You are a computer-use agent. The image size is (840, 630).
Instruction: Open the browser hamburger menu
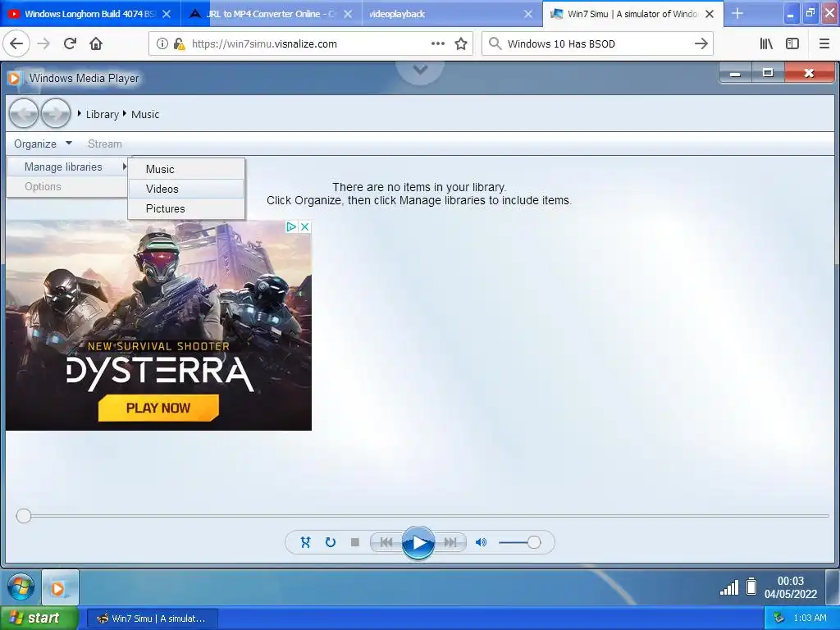824,44
